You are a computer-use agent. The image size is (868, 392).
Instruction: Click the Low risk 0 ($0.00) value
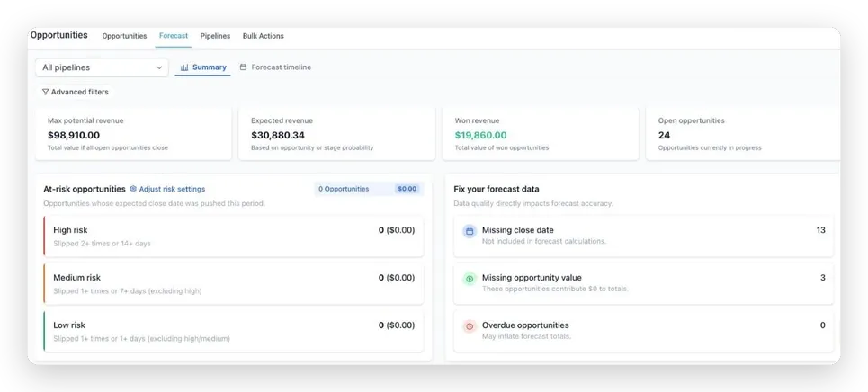click(x=397, y=325)
